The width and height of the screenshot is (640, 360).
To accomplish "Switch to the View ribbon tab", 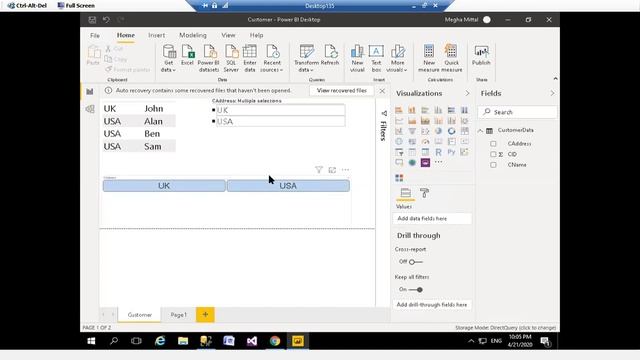I will pyautogui.click(x=228, y=36).
